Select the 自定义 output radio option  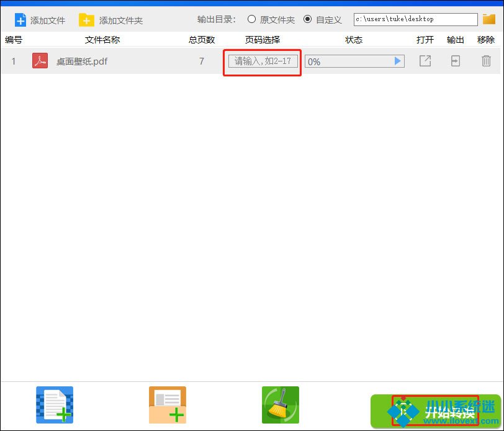pos(307,19)
